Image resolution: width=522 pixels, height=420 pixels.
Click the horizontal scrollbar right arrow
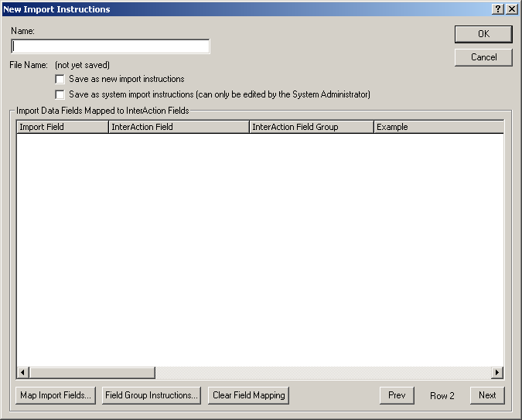coord(497,373)
